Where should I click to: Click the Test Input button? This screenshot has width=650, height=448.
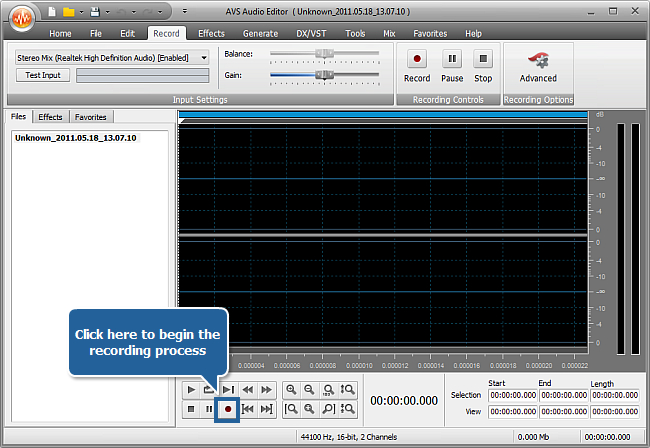(x=43, y=75)
